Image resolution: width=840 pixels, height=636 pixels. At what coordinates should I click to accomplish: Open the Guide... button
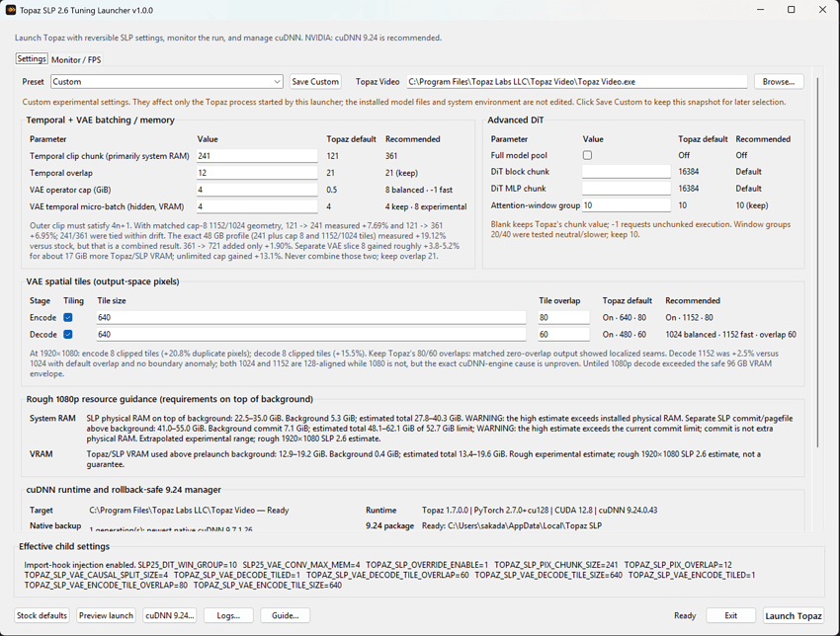coord(285,615)
